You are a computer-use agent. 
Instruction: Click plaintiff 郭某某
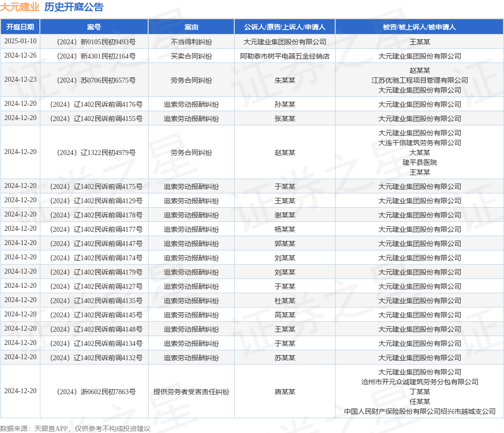pos(285,244)
